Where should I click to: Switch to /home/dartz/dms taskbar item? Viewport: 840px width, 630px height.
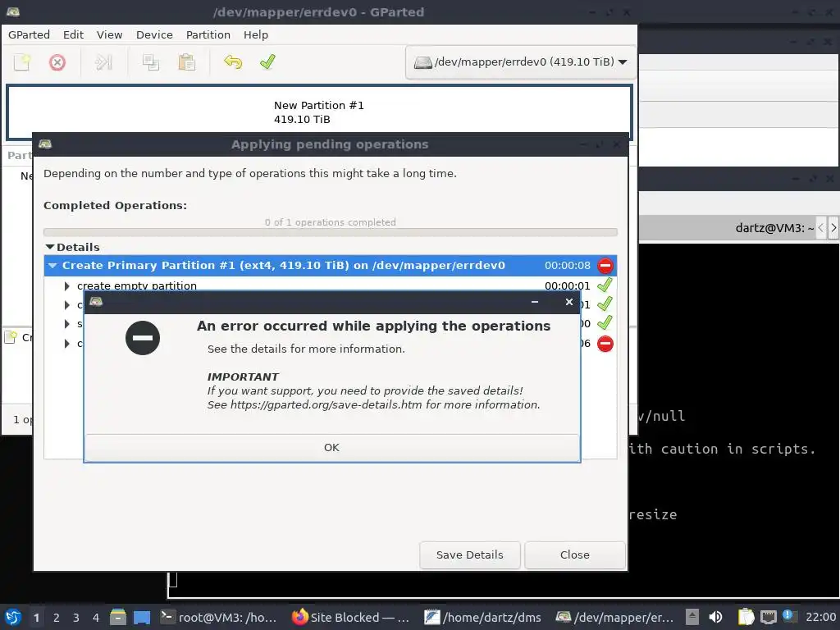[483, 617]
